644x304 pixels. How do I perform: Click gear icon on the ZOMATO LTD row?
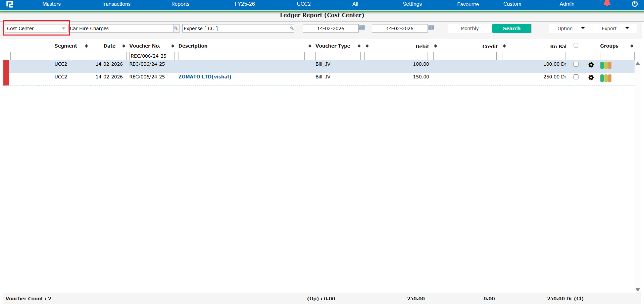pos(591,78)
